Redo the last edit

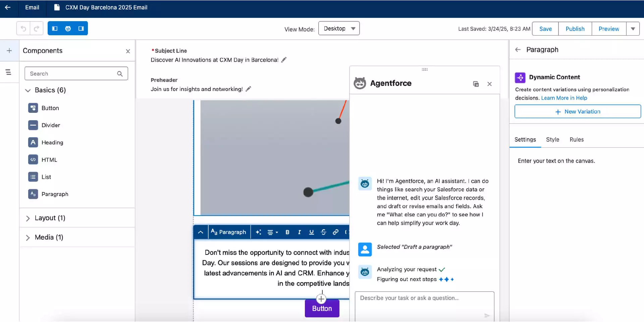pyautogui.click(x=37, y=29)
